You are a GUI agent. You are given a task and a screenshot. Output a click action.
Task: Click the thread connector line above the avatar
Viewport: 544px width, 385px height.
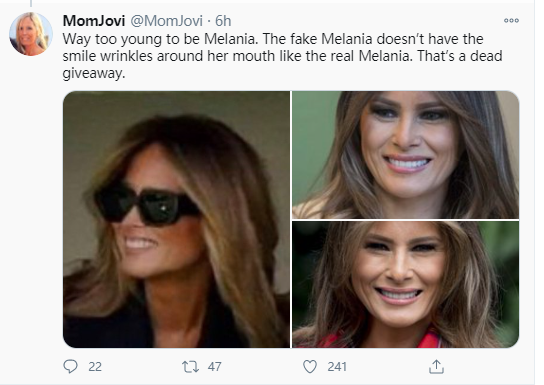(31, 3)
